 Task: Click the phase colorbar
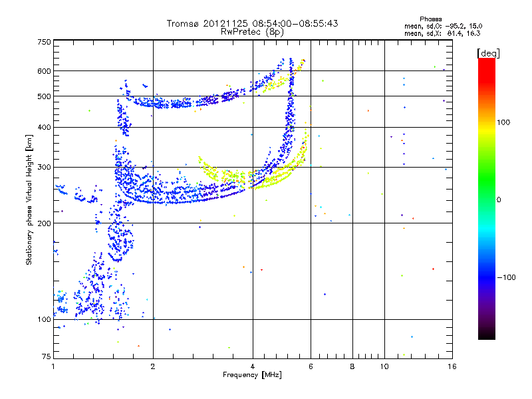487,199
